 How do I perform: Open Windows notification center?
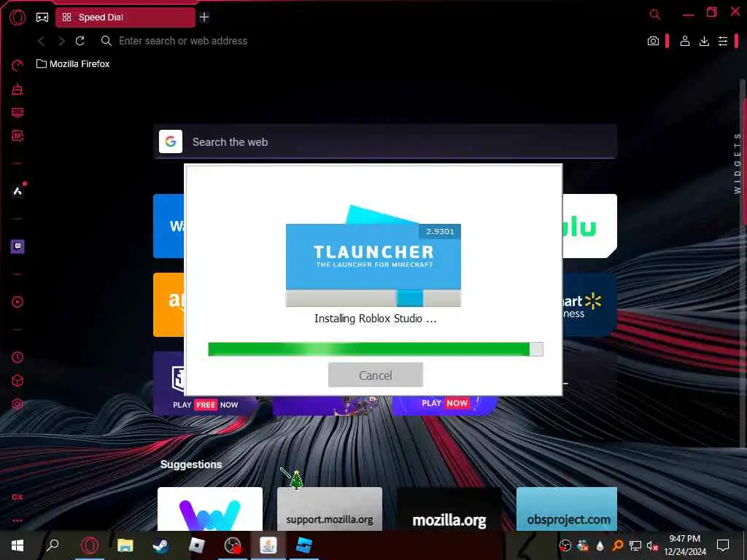click(723, 545)
